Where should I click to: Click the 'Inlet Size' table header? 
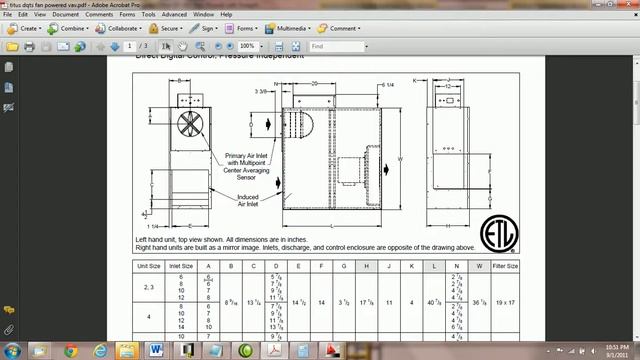[181, 266]
